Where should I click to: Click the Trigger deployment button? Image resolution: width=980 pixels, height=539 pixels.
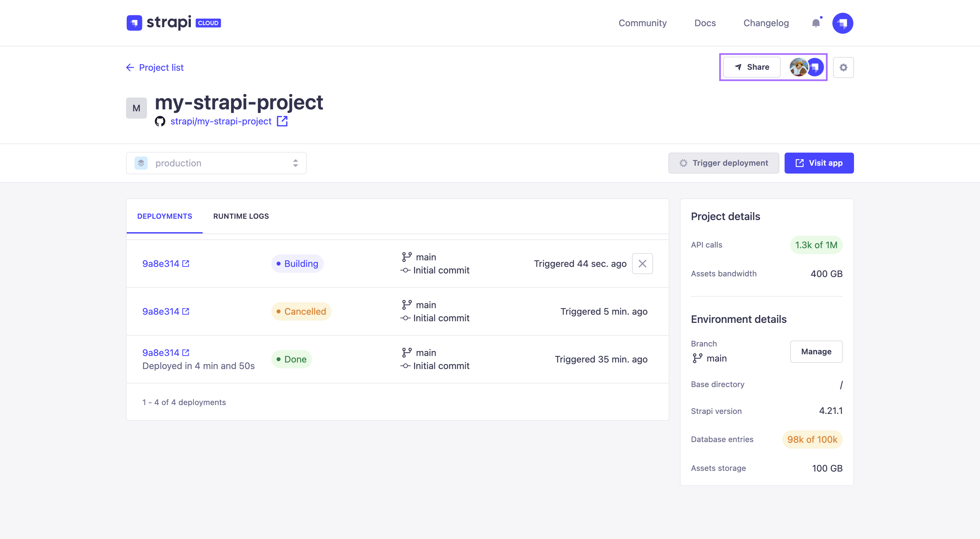(x=723, y=163)
